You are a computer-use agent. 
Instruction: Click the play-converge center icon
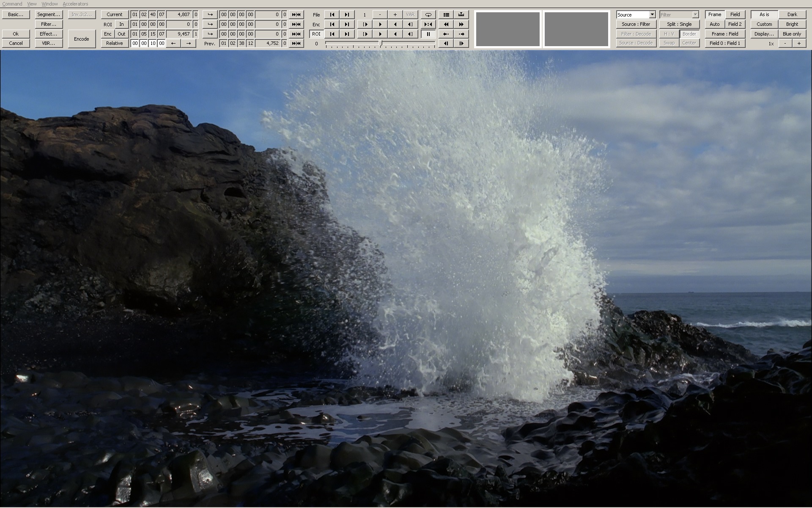coord(428,24)
